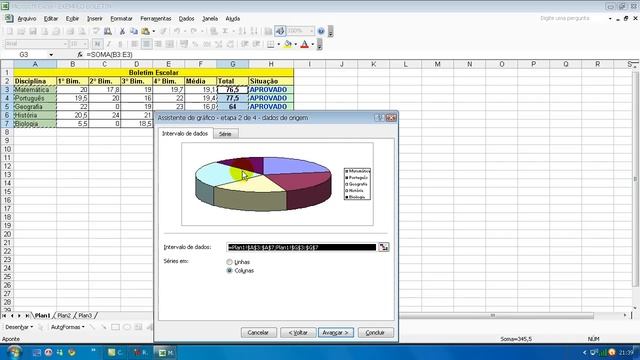Click the Font Color red A

pyautogui.click(x=304, y=44)
